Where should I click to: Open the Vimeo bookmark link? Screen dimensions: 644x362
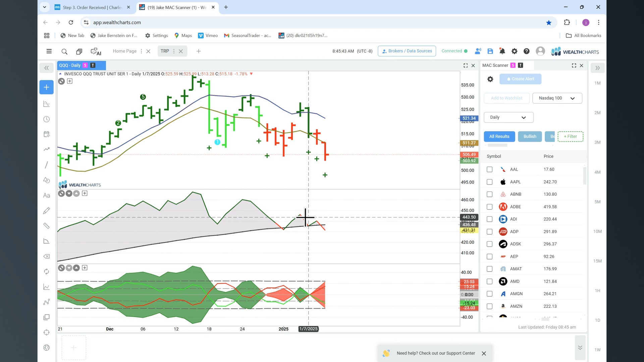pyautogui.click(x=208, y=36)
